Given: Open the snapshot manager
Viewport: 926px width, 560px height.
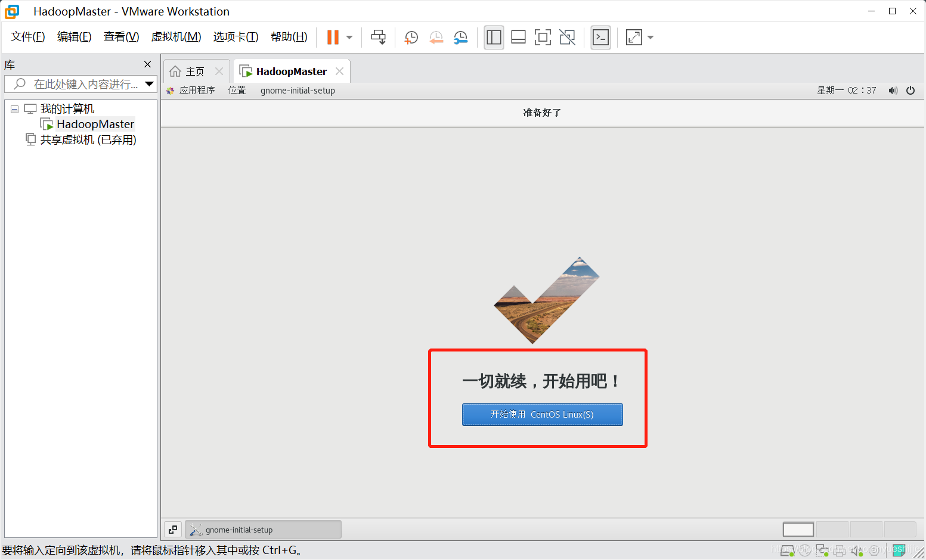Looking at the screenshot, I should (x=461, y=38).
